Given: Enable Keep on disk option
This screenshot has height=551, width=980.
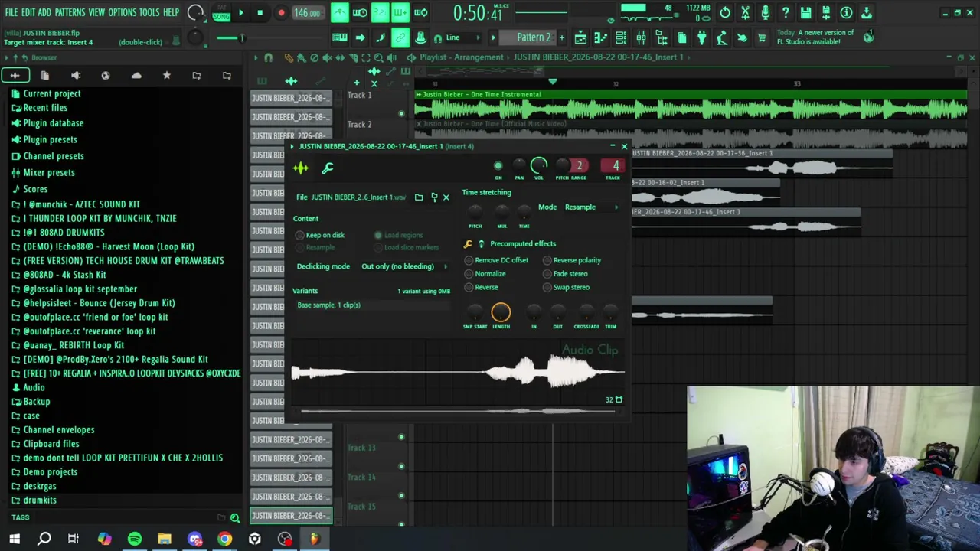Looking at the screenshot, I should pos(321,235).
